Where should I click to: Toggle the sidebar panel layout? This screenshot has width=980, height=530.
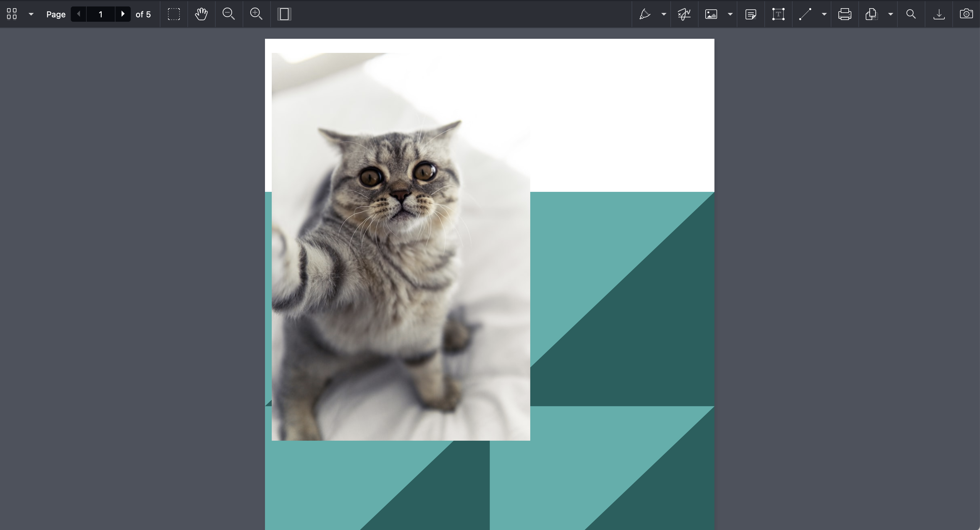click(x=284, y=14)
